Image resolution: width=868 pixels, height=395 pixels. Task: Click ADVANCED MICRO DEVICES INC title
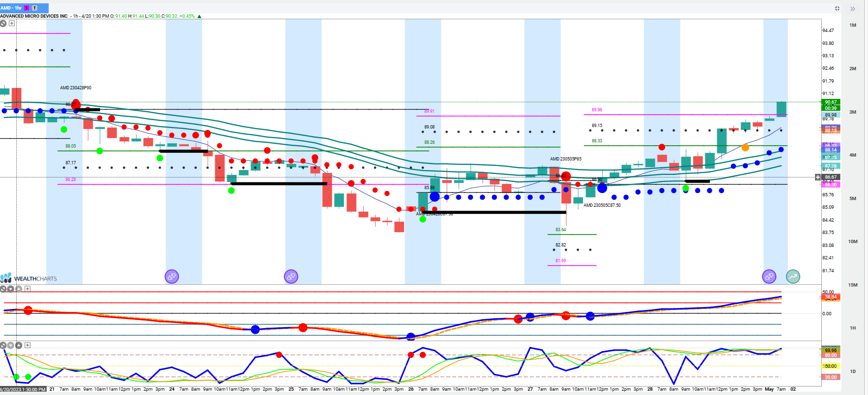point(34,16)
